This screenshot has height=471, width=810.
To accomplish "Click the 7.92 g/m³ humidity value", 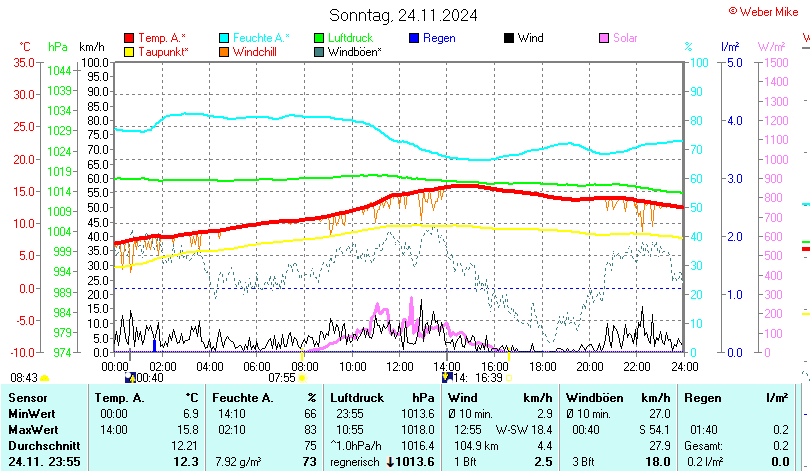I will point(238,462).
